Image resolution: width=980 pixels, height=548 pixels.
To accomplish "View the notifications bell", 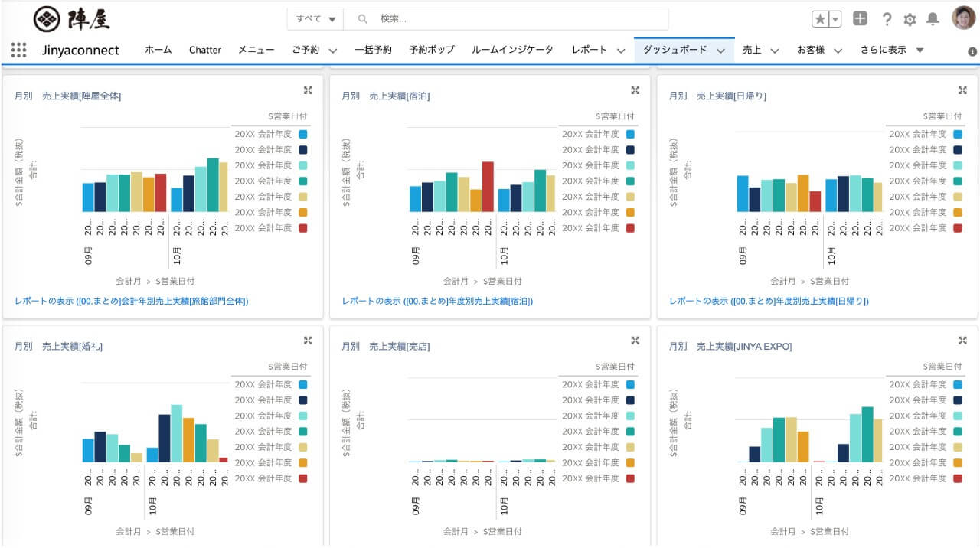I will tap(932, 19).
